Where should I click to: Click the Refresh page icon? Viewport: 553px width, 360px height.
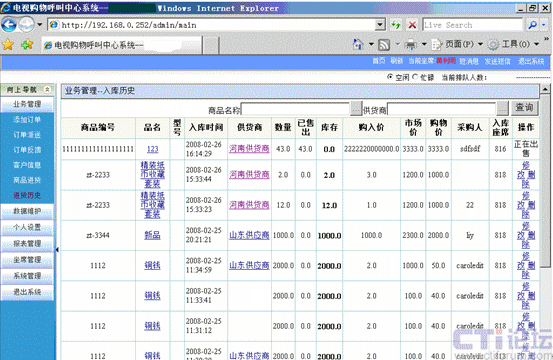[396, 25]
